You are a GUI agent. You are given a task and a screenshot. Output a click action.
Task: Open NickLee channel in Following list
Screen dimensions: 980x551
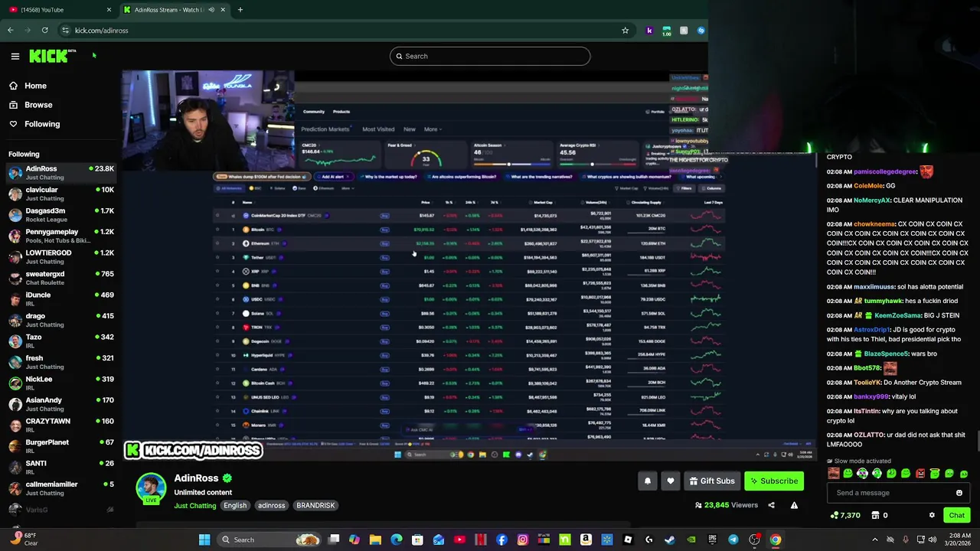[x=61, y=383]
